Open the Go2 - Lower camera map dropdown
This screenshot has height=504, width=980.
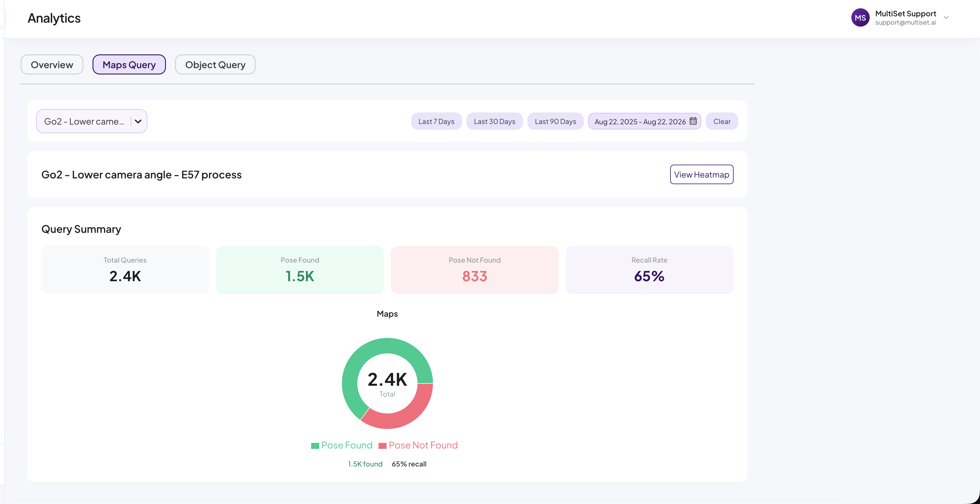pos(92,121)
